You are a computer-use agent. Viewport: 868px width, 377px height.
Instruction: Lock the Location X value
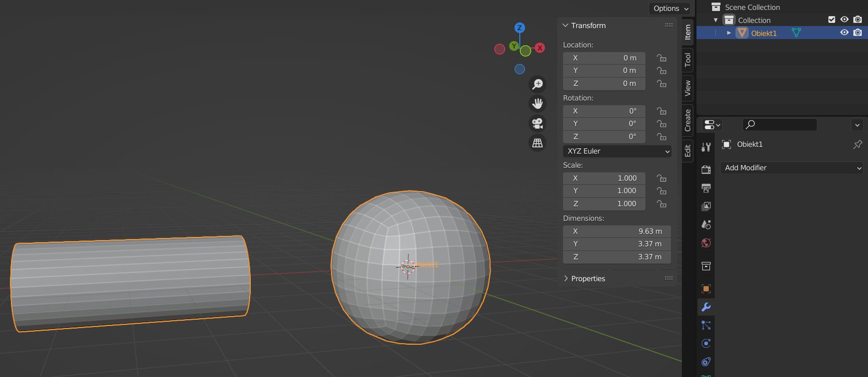662,58
